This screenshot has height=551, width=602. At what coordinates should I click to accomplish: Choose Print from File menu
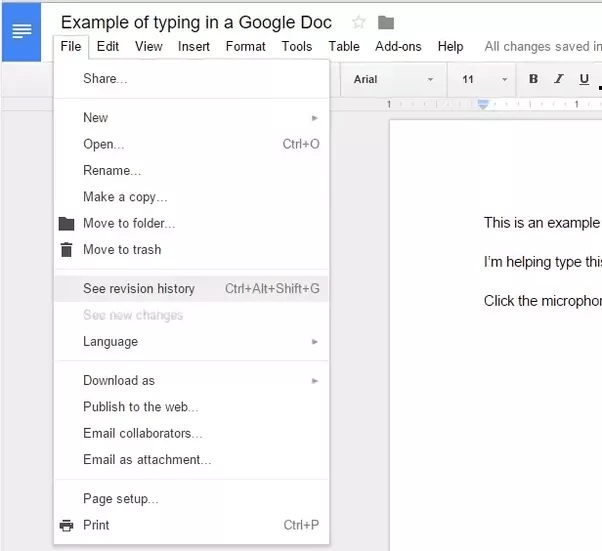click(x=191, y=525)
